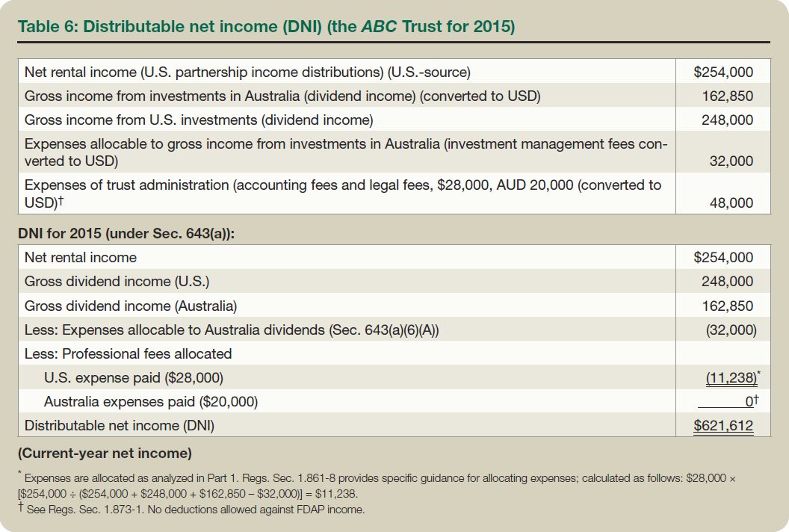This screenshot has width=789, height=532.
Task: Click the Gross dividend income (Australia) label
Action: click(131, 306)
